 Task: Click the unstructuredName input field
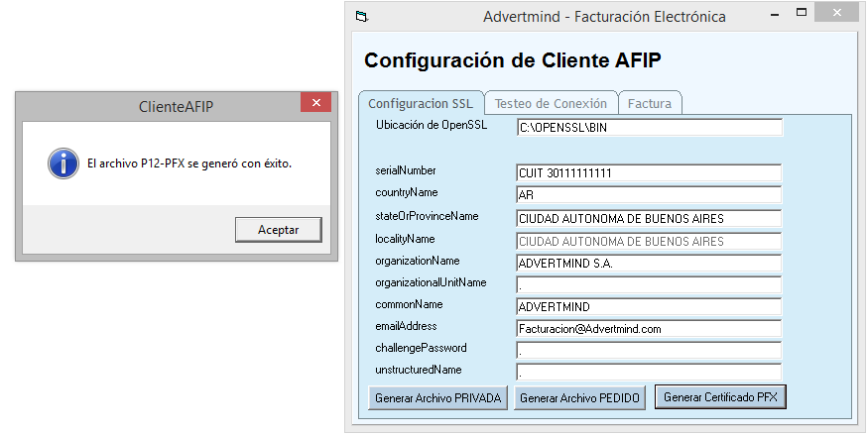pyautogui.click(x=649, y=372)
